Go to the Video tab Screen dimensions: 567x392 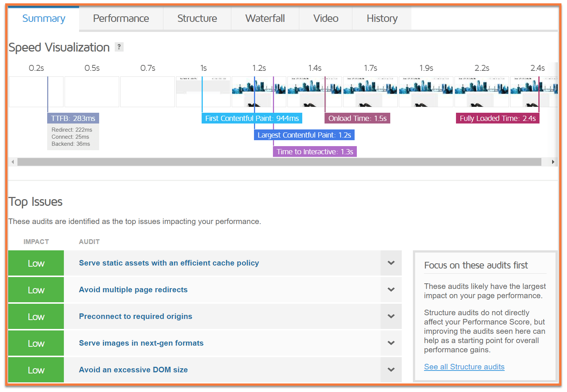(325, 19)
